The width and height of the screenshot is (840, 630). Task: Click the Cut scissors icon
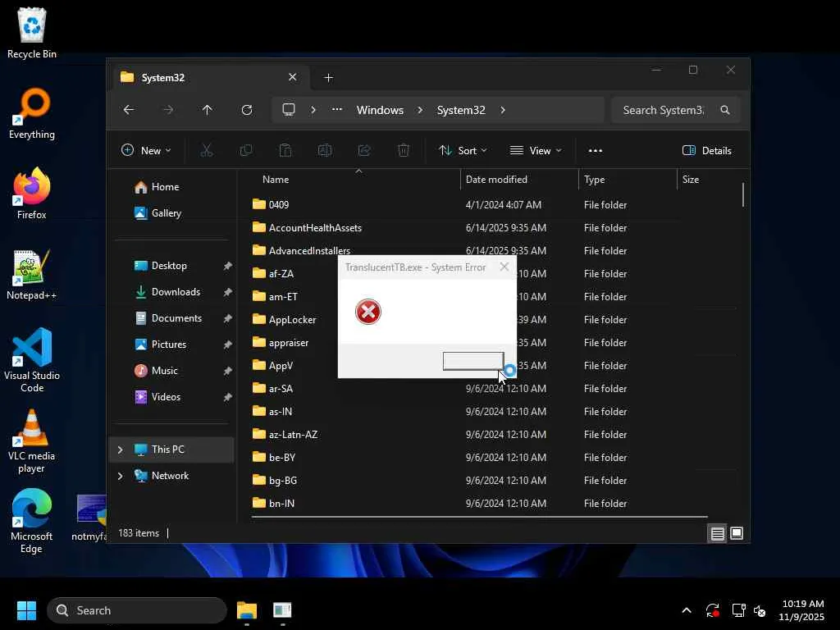pyautogui.click(x=206, y=151)
